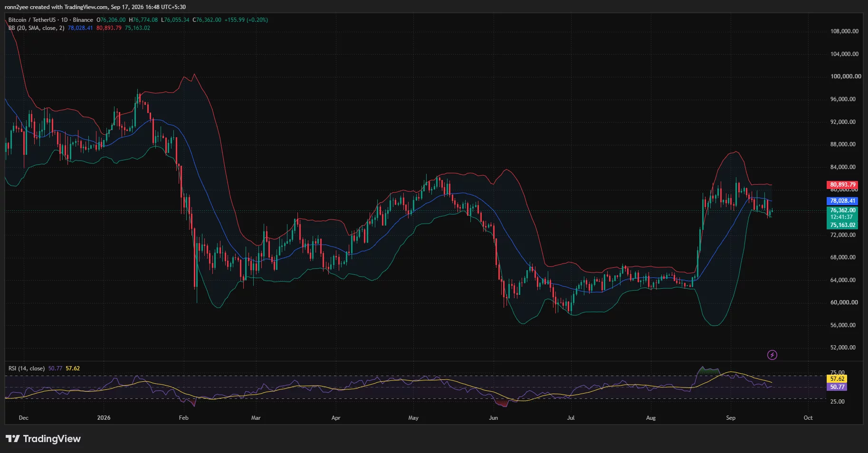Viewport: 868px width, 453px height.
Task: Click the 52,000.00 price axis label
Action: [843, 348]
